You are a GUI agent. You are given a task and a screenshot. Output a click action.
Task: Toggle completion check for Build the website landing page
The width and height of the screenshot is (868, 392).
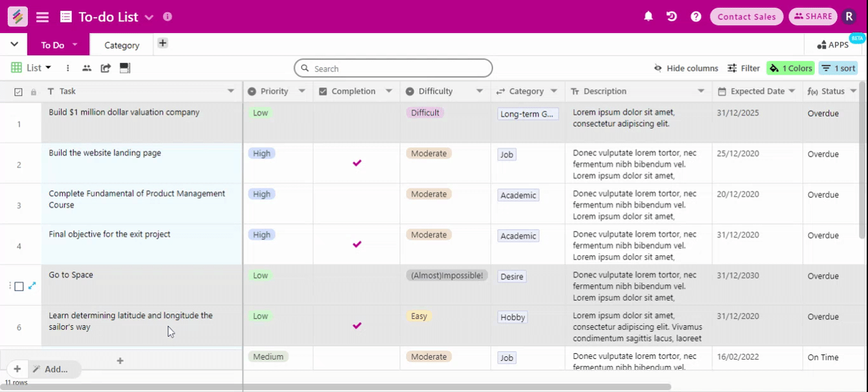coord(357,163)
